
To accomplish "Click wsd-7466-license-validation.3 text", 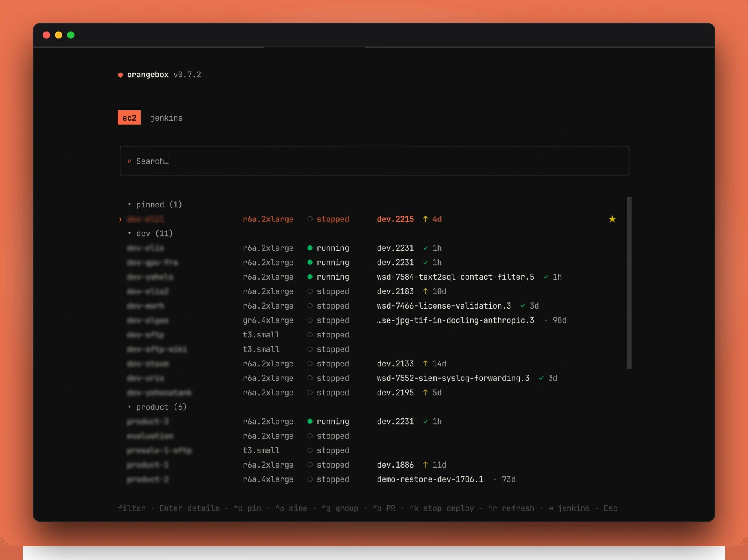I will click(444, 306).
